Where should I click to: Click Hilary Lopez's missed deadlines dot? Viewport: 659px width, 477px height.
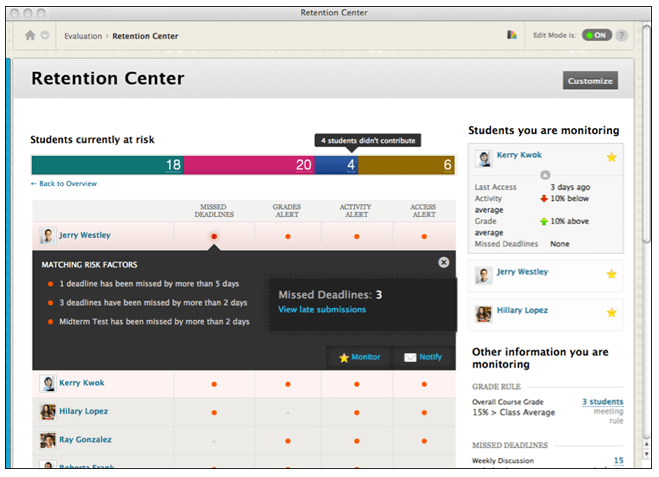(x=214, y=413)
